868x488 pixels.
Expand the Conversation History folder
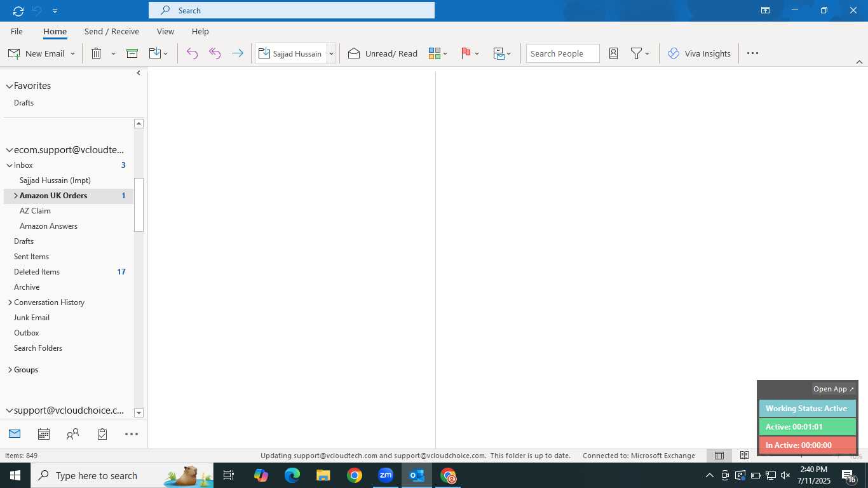click(x=10, y=302)
